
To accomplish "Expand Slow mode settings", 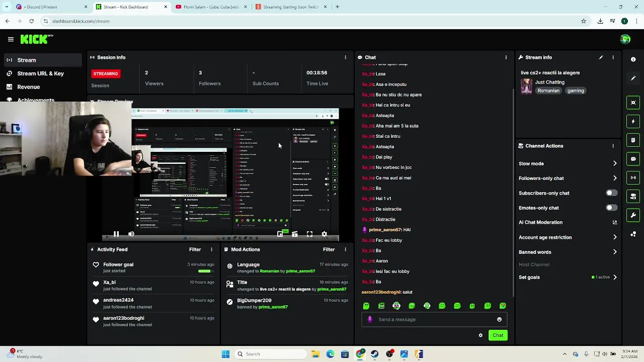I will [615, 163].
